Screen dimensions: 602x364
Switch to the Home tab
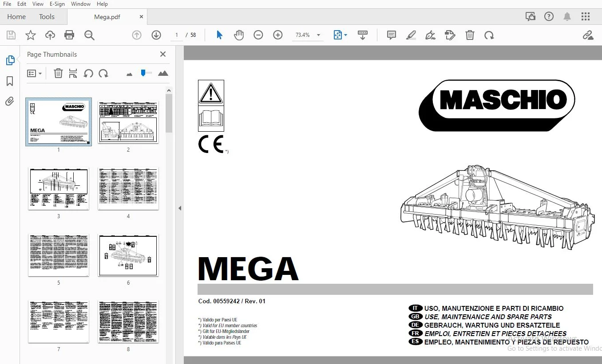tap(16, 17)
